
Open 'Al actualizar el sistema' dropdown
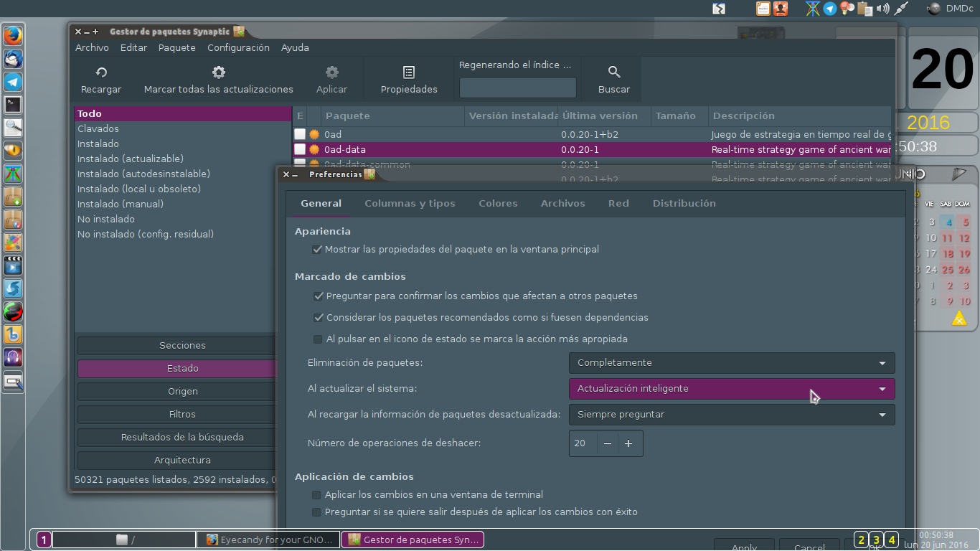732,389
